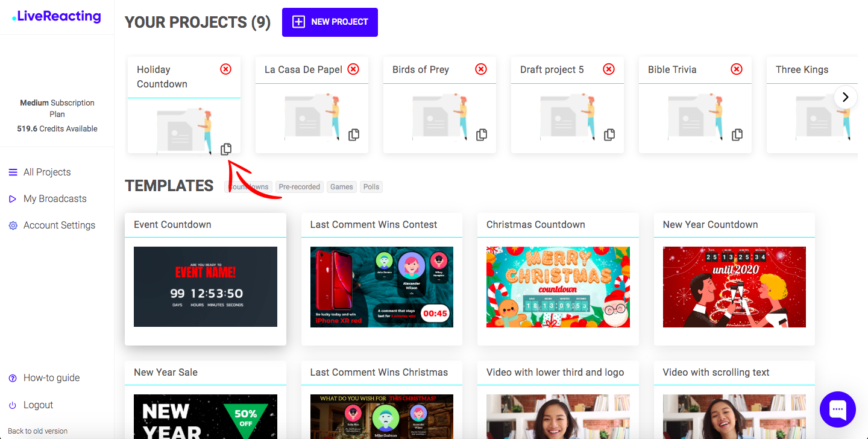Click the All Projects list icon

(x=13, y=172)
